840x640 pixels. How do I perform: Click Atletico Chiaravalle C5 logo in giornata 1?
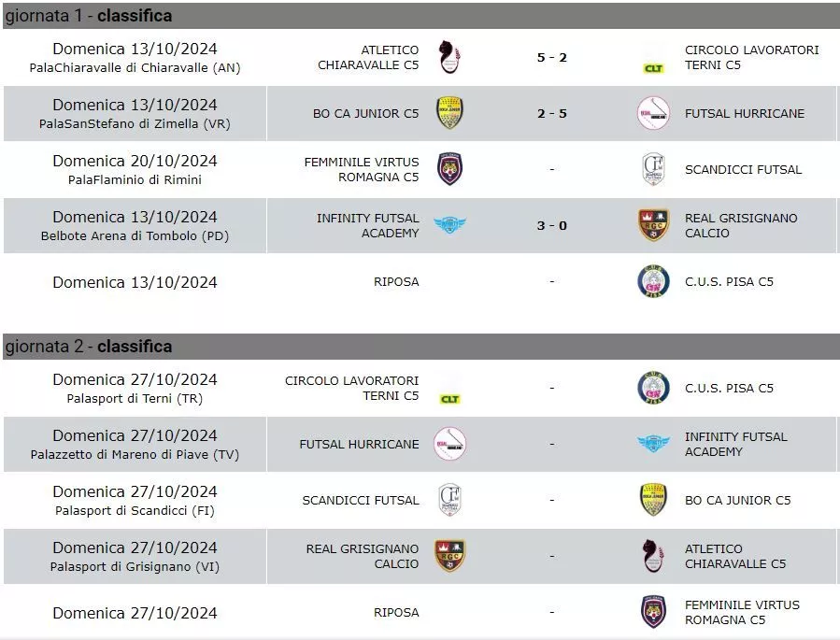[x=449, y=57]
